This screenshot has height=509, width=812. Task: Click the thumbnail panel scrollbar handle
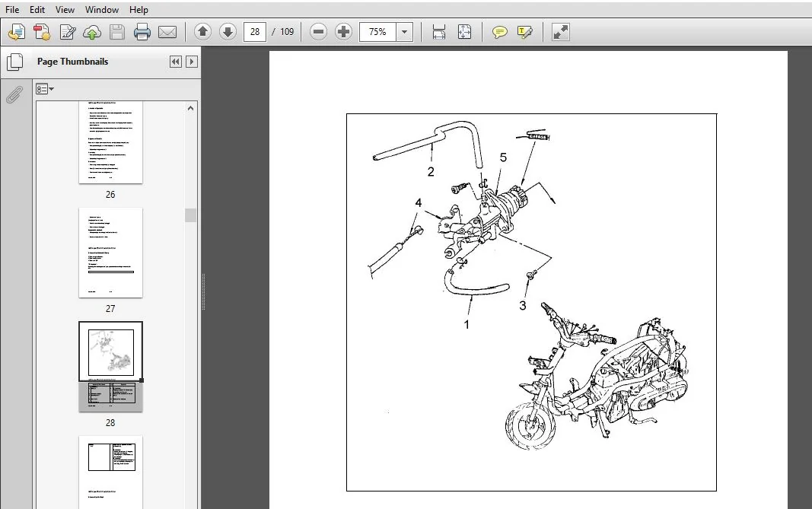point(190,215)
